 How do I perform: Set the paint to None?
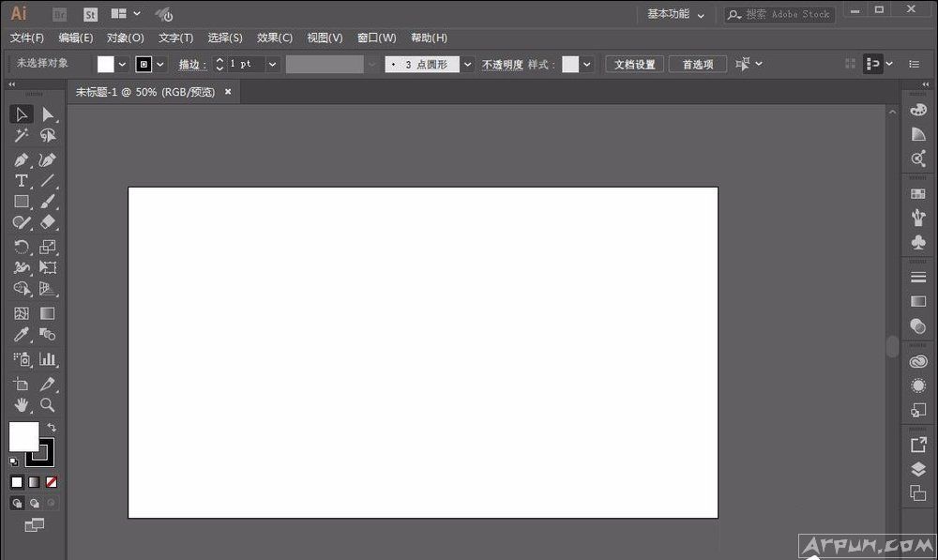coord(52,482)
